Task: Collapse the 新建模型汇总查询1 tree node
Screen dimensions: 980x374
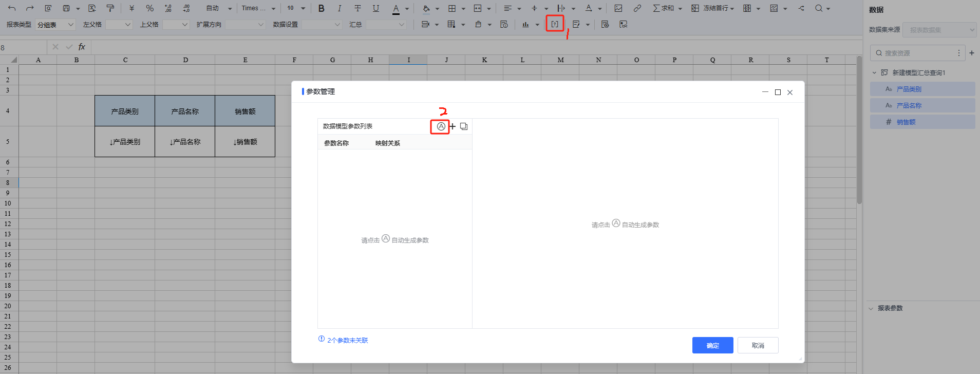Action: point(874,73)
